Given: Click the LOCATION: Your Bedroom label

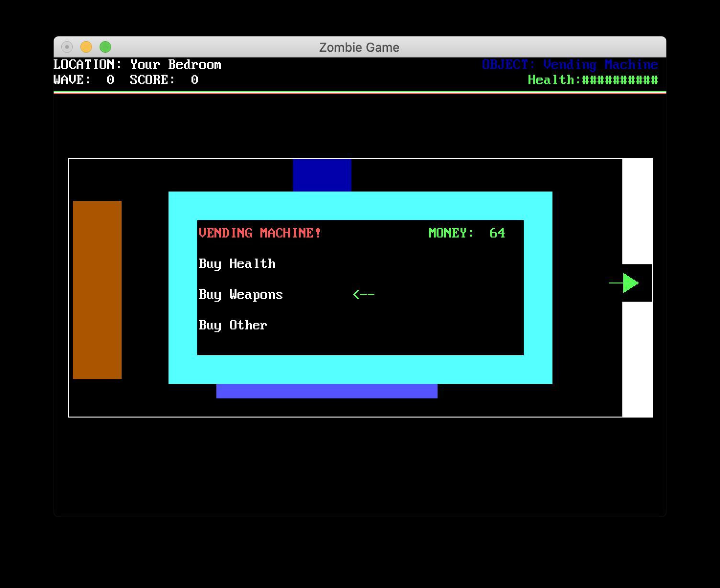Looking at the screenshot, I should [x=137, y=65].
